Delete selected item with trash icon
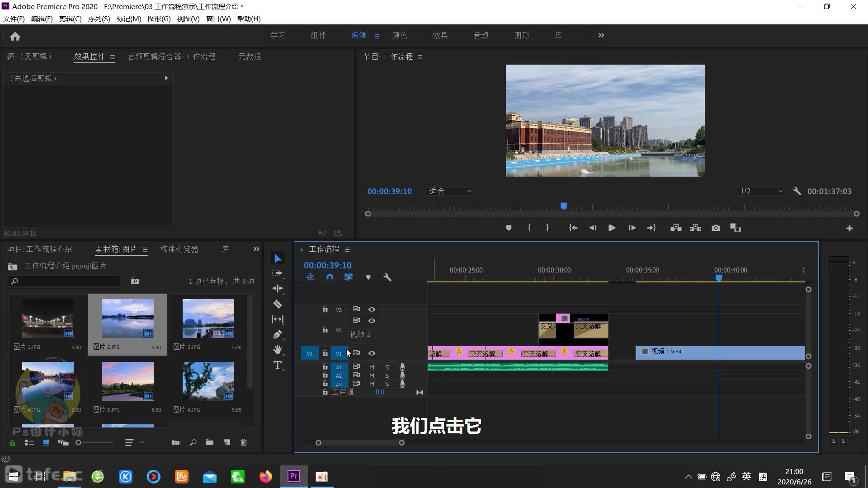This screenshot has width=868, height=488. click(x=244, y=442)
